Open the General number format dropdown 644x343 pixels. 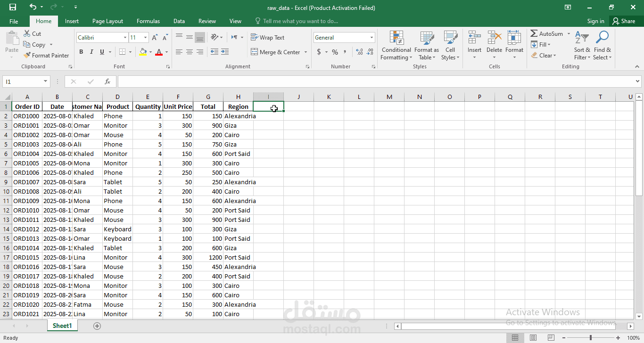pyautogui.click(x=372, y=38)
